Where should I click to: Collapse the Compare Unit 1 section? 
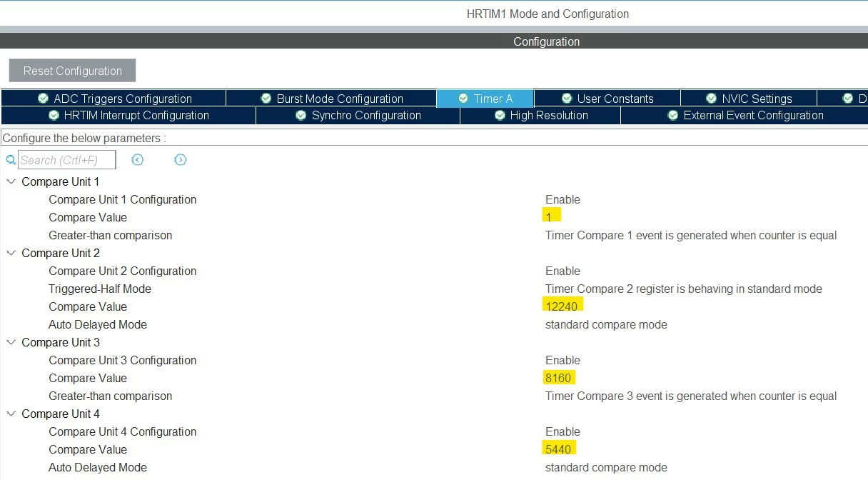click(x=11, y=181)
